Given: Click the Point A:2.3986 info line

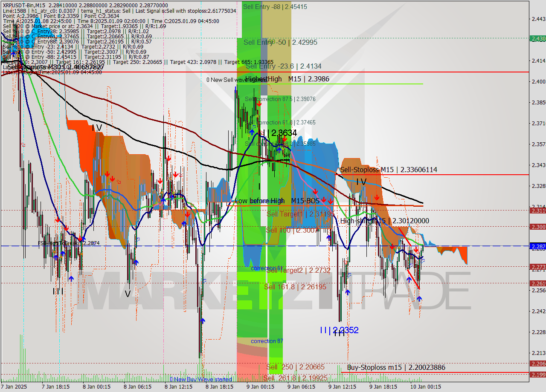Looking at the screenshot, I should [x=60, y=16].
